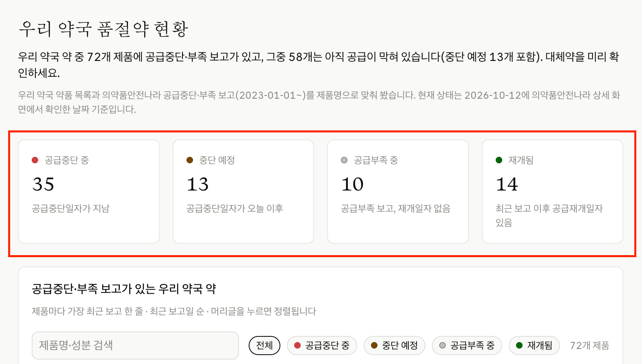Click the 공급중단일자가 지남 description text
Viewport: 642px width, 364px height.
coord(71,208)
